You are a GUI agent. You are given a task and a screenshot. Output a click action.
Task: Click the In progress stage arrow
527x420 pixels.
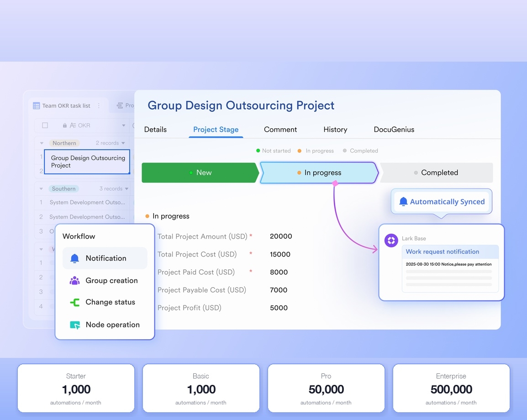point(319,173)
